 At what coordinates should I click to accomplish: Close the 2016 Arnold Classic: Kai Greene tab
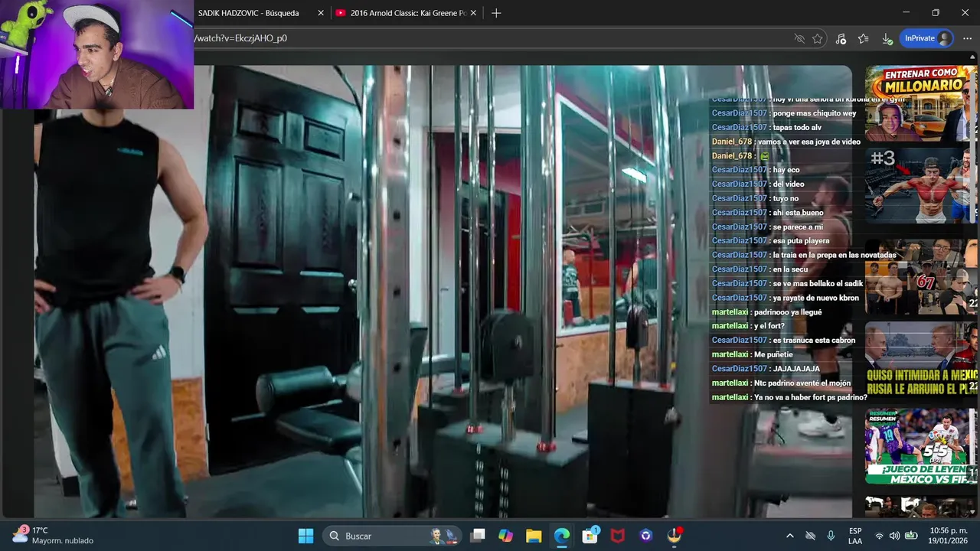click(x=473, y=13)
